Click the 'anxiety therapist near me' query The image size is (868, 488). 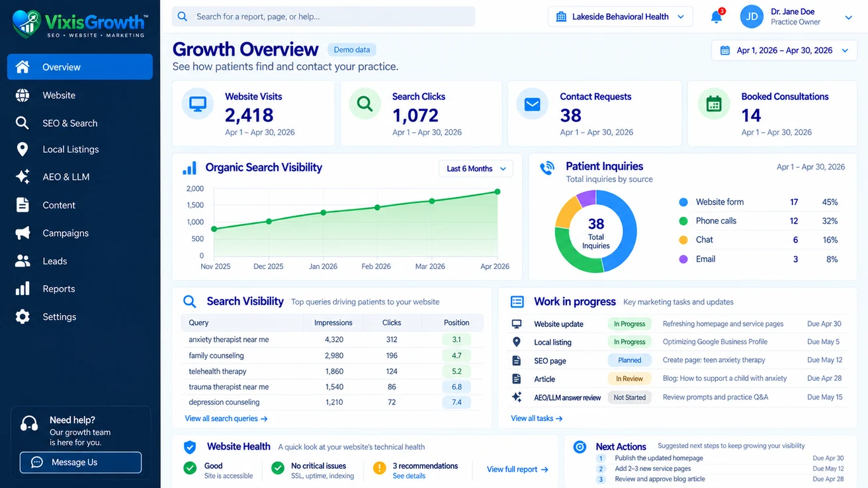click(x=229, y=340)
